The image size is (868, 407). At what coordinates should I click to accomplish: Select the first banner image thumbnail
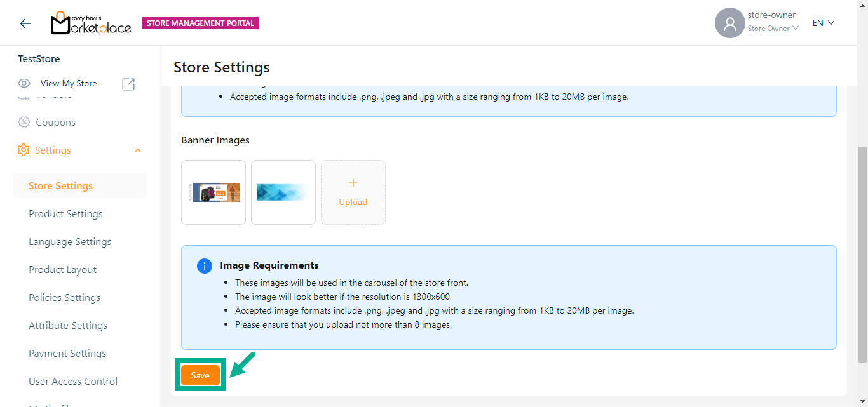coord(214,192)
